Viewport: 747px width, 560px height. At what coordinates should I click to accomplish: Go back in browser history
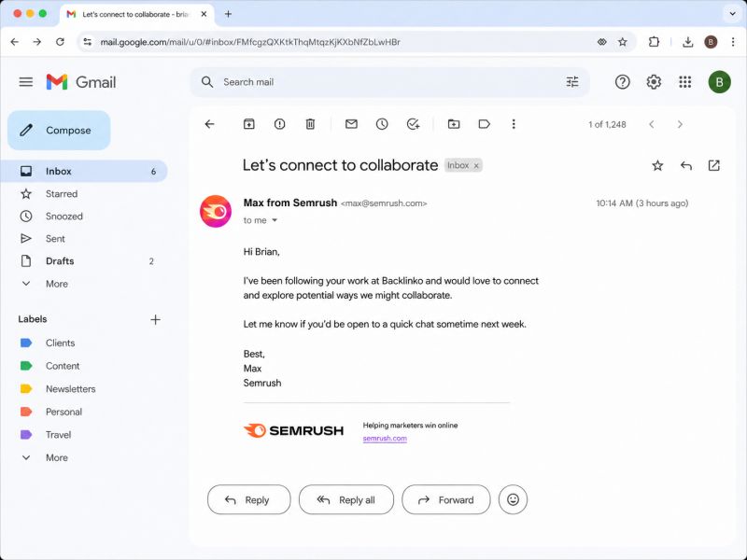click(15, 42)
